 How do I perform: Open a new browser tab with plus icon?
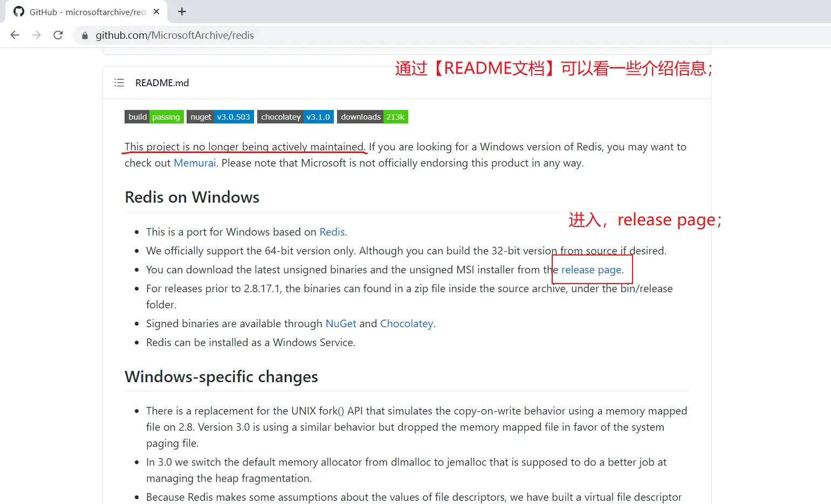182,12
